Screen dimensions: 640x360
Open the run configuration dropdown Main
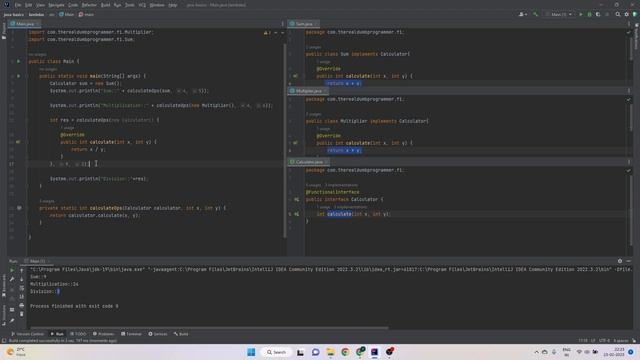[x=559, y=14]
